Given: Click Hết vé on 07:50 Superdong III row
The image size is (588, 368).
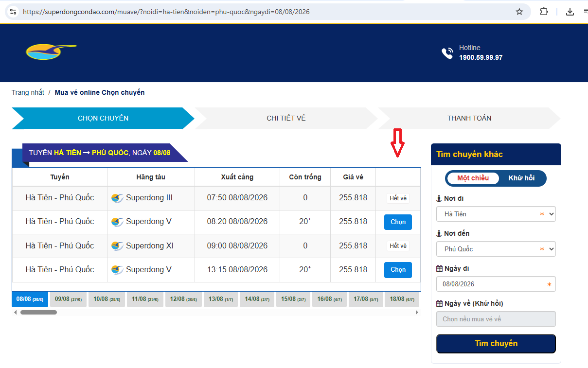Looking at the screenshot, I should tap(398, 198).
